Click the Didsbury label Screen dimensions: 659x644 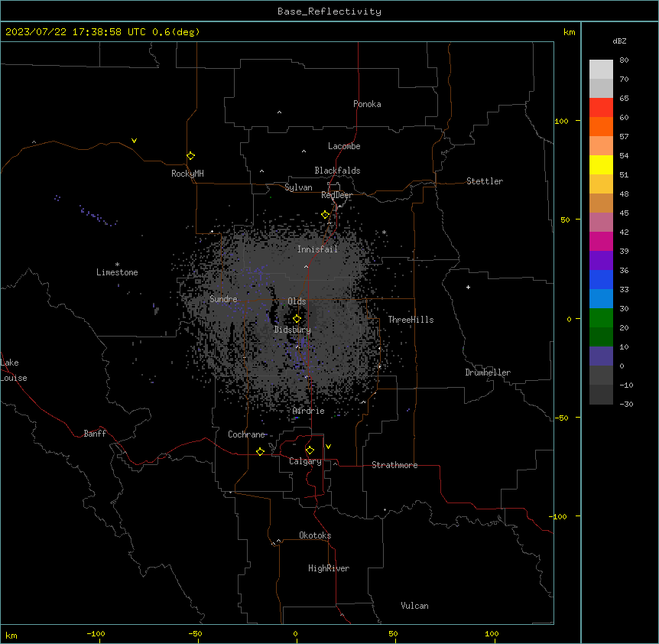(293, 330)
